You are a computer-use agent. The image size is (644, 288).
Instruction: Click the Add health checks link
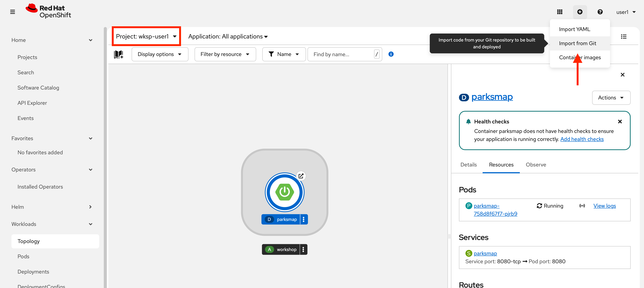pos(582,139)
